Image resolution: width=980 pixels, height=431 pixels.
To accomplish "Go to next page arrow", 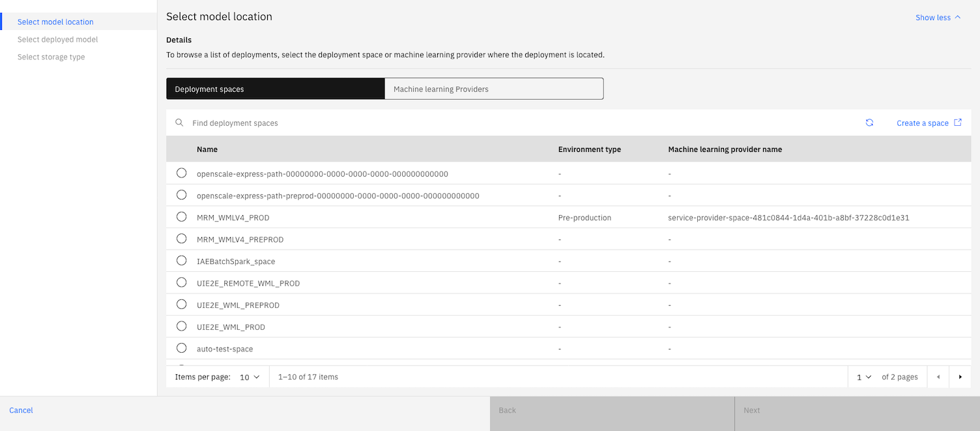I will tap(960, 377).
